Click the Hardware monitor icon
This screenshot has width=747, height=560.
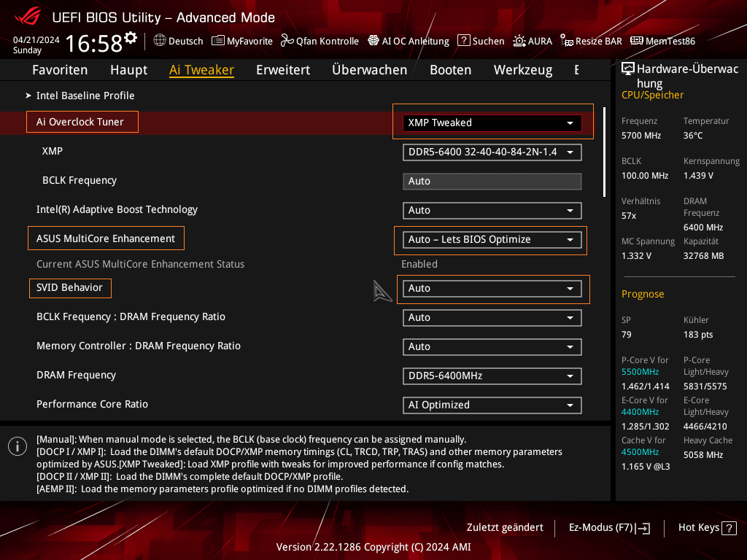[x=628, y=69]
